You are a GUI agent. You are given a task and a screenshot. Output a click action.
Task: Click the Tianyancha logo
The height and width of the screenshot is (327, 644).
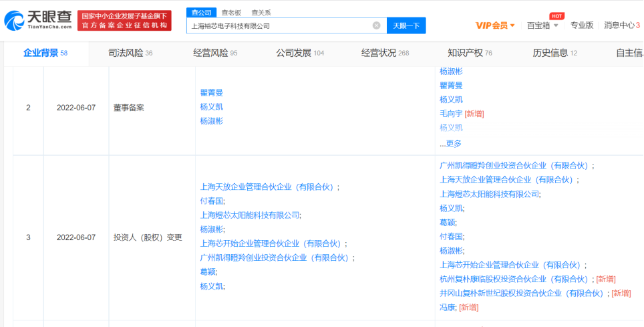coord(38,20)
